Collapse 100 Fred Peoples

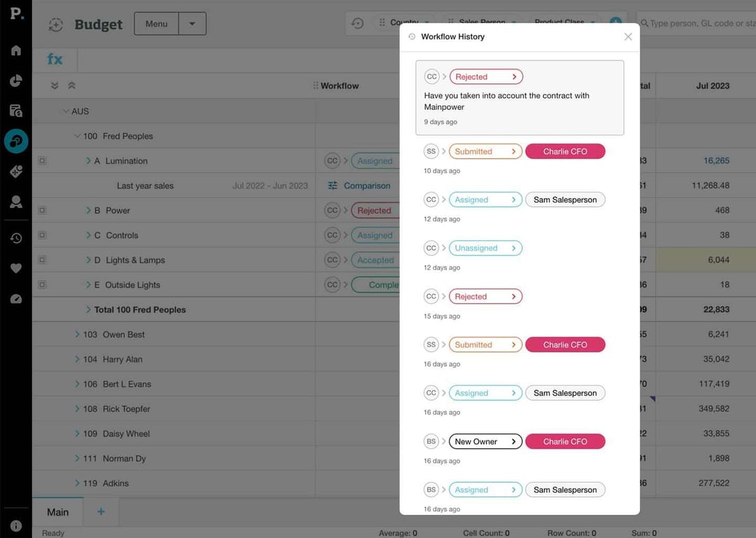(77, 136)
